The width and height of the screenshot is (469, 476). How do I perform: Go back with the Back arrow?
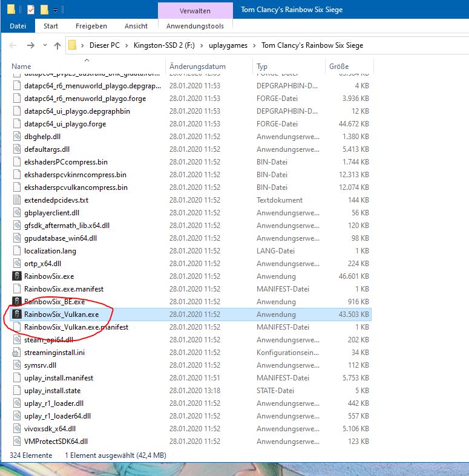[x=13, y=45]
